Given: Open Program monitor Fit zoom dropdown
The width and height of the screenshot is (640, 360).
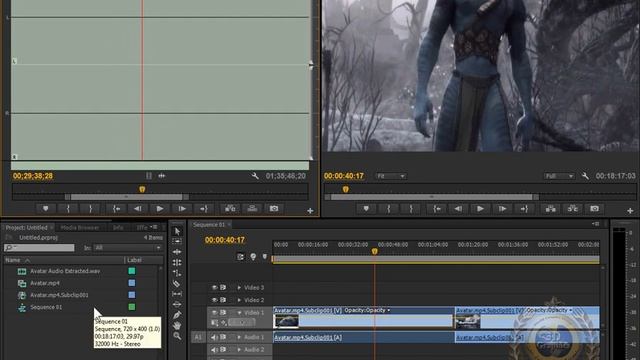Looking at the screenshot, I should point(391,176).
